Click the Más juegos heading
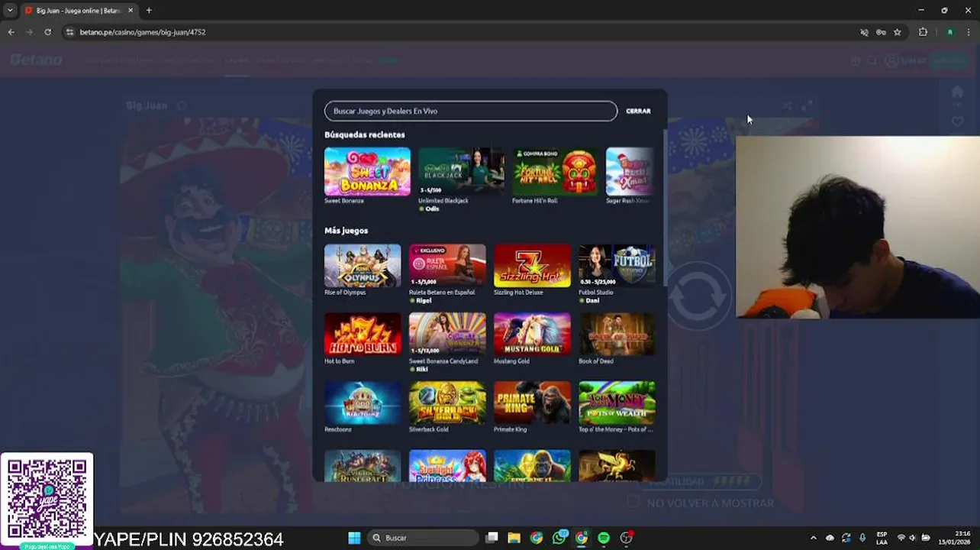 [x=347, y=231]
